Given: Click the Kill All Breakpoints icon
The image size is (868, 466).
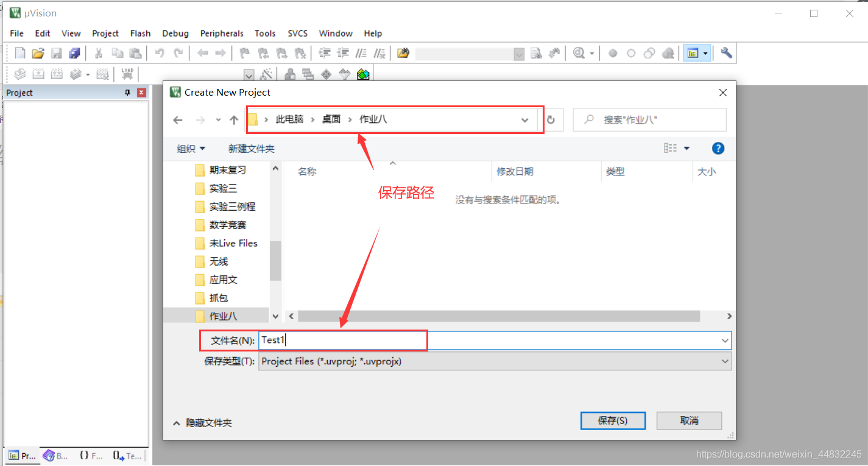Looking at the screenshot, I should pos(668,53).
